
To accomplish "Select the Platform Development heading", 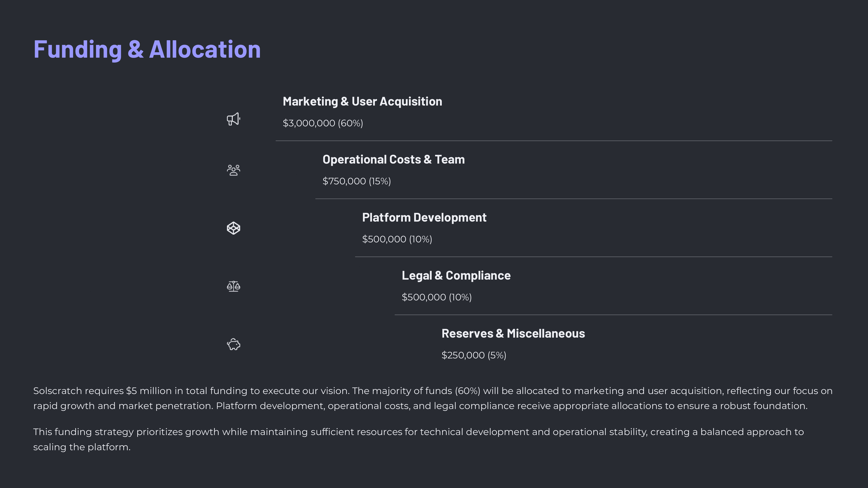I will coord(424,218).
